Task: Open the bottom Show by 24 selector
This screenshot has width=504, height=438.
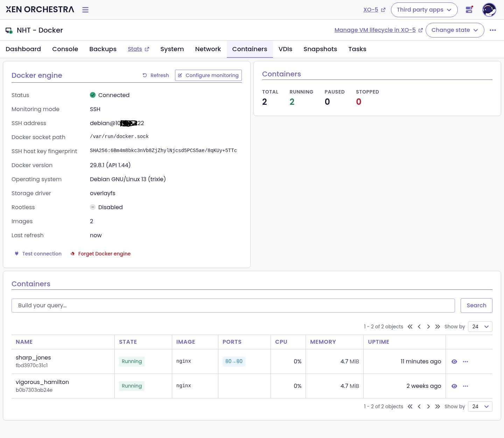Action: [x=480, y=406]
